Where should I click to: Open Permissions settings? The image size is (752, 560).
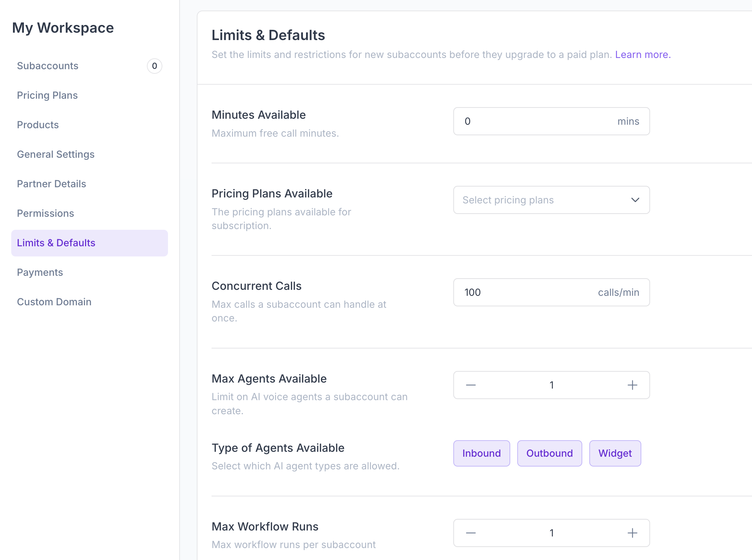(45, 213)
